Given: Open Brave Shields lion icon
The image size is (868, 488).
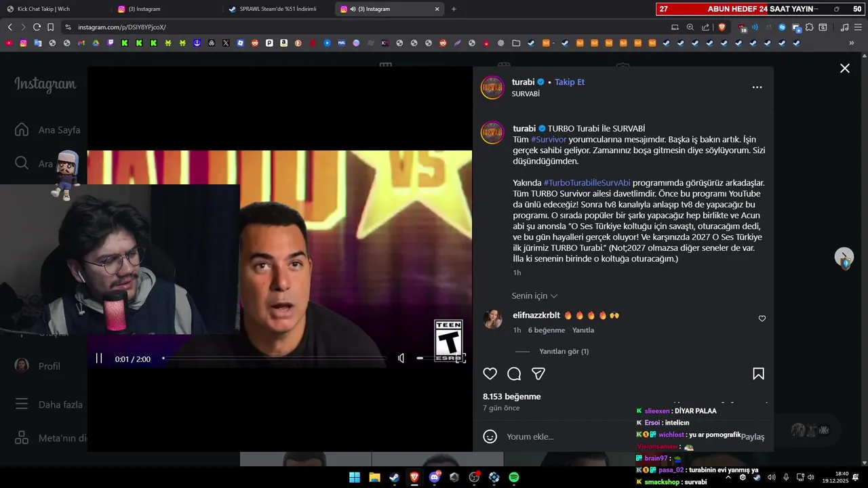Looking at the screenshot, I should (x=722, y=27).
